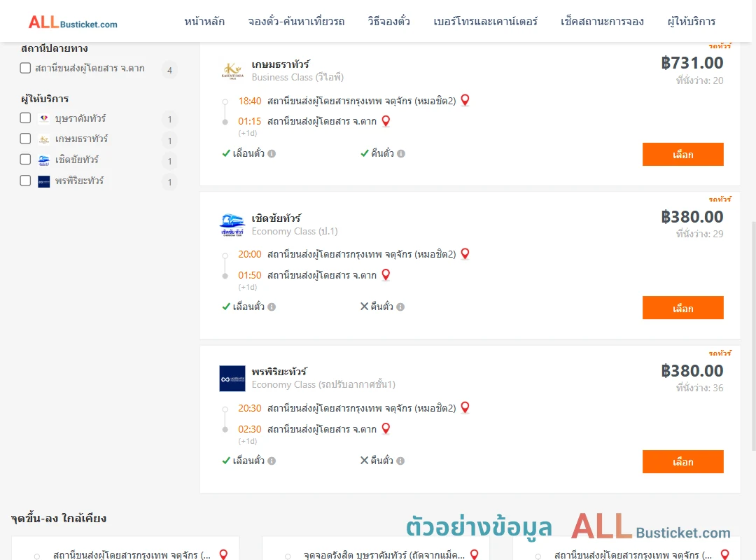Click the สถานีปลายทาง filter heading
Image resolution: width=756 pixels, height=560 pixels.
click(x=55, y=48)
